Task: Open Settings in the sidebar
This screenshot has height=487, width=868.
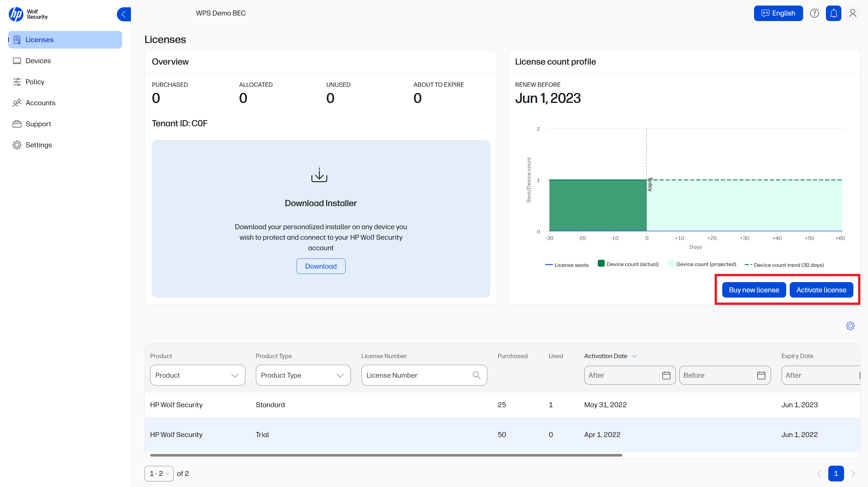Action: click(x=65, y=145)
